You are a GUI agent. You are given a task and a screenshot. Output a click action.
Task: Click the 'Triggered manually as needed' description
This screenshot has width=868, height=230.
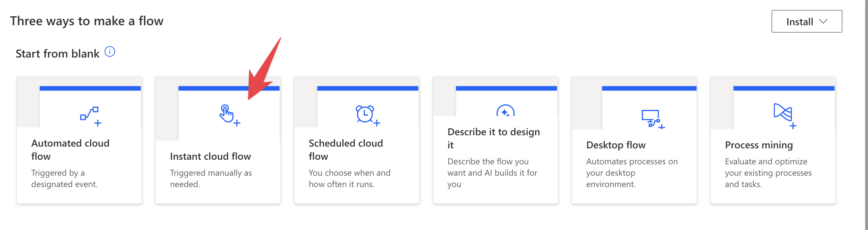coord(211,178)
